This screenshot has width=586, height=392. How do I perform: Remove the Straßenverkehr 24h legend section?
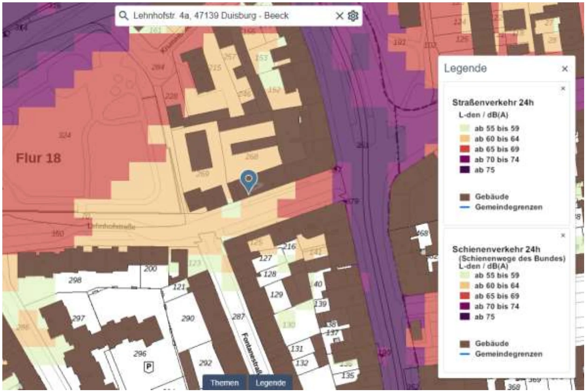point(563,88)
